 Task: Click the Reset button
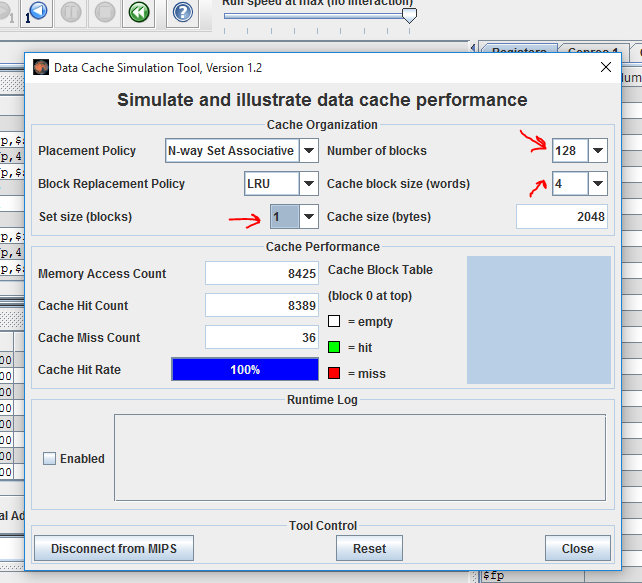click(x=369, y=548)
